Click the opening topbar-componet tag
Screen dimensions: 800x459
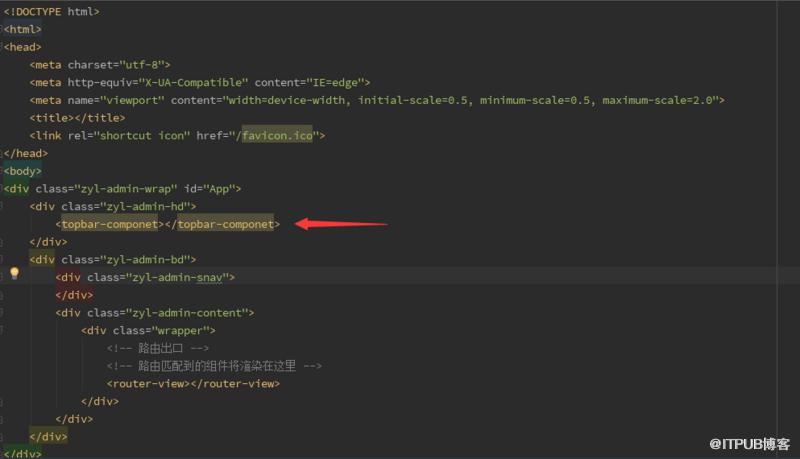coord(110,224)
